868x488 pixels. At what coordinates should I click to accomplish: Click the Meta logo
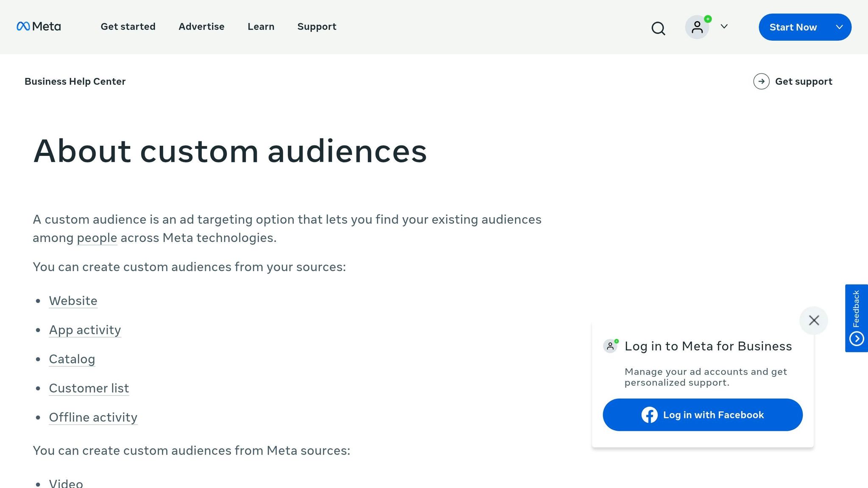pos(39,27)
